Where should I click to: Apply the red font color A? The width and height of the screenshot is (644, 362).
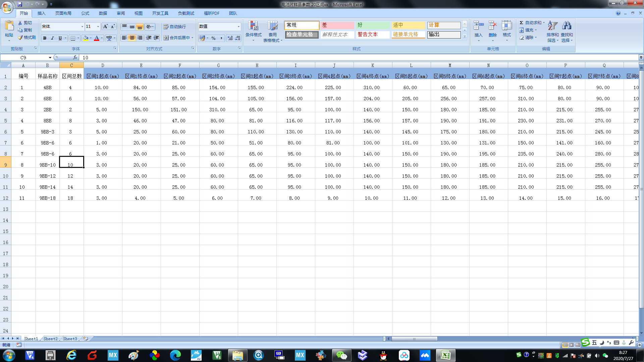pyautogui.click(x=97, y=38)
